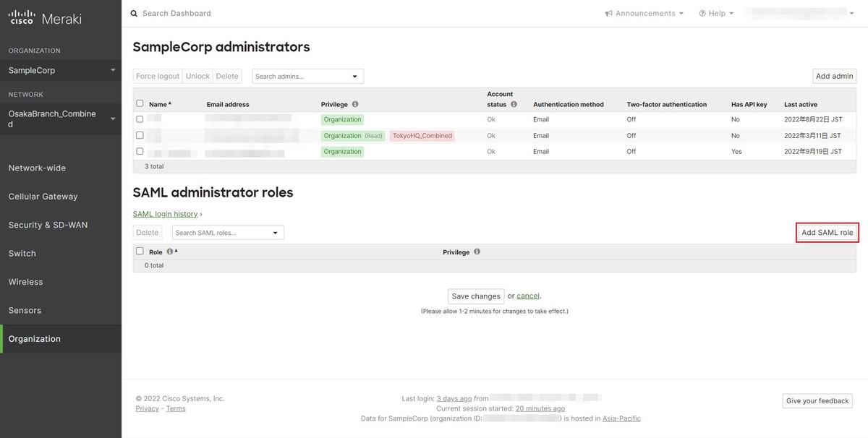Click the '20 minutes ago' session link
This screenshot has height=438, width=868.
(540, 408)
